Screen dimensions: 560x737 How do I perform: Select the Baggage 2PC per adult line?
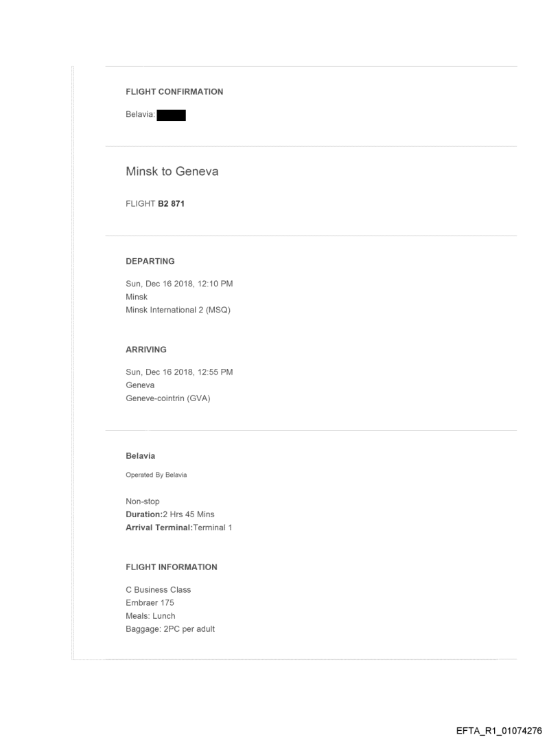[170, 629]
